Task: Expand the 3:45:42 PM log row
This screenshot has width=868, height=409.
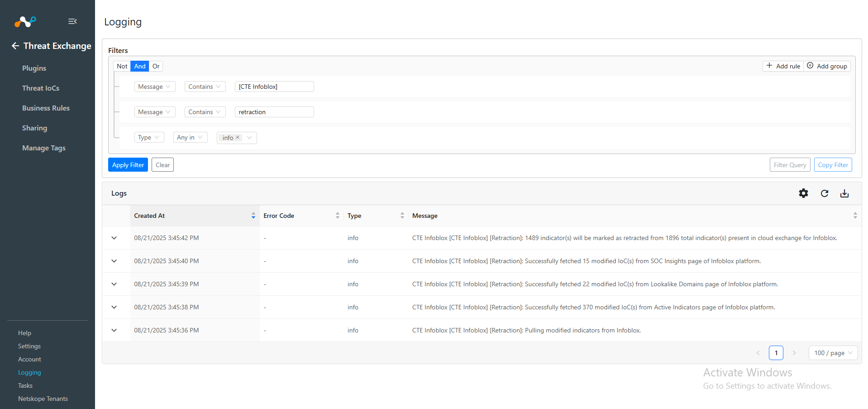Action: (x=114, y=238)
